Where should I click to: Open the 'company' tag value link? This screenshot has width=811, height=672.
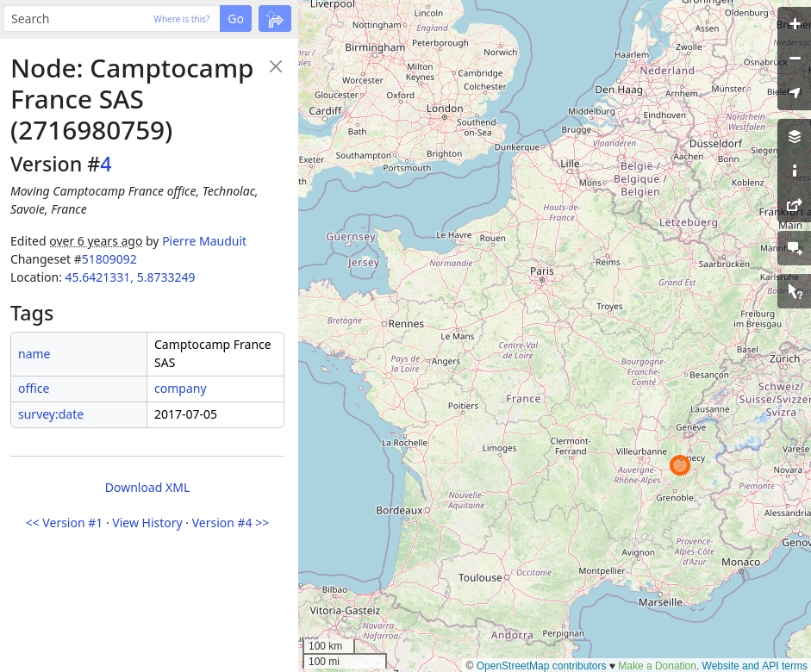tap(180, 389)
